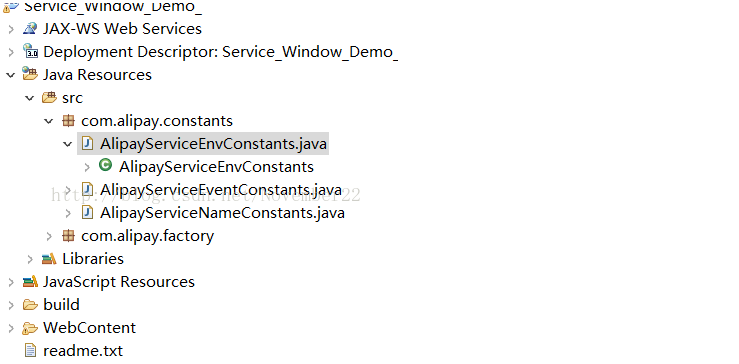739x364 pixels.
Task: Click the com.alipay.constants package icon
Action: coord(68,121)
